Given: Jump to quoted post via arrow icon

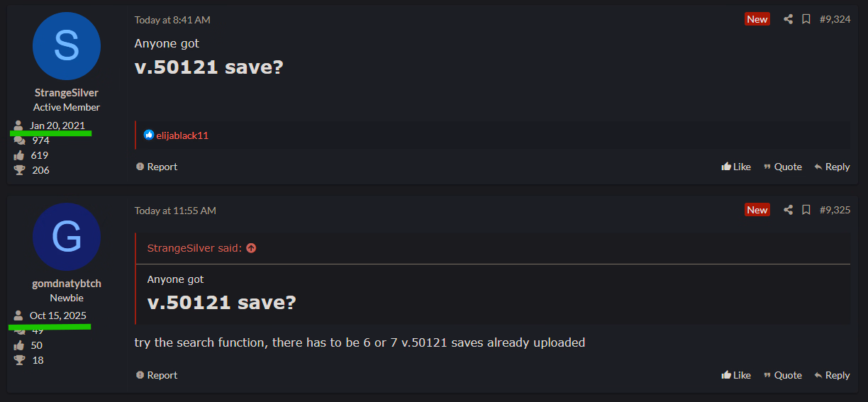Looking at the screenshot, I should pyautogui.click(x=251, y=248).
